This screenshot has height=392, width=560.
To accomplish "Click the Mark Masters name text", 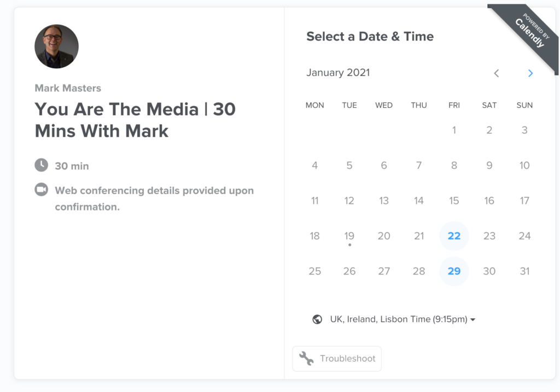I will (x=68, y=88).
